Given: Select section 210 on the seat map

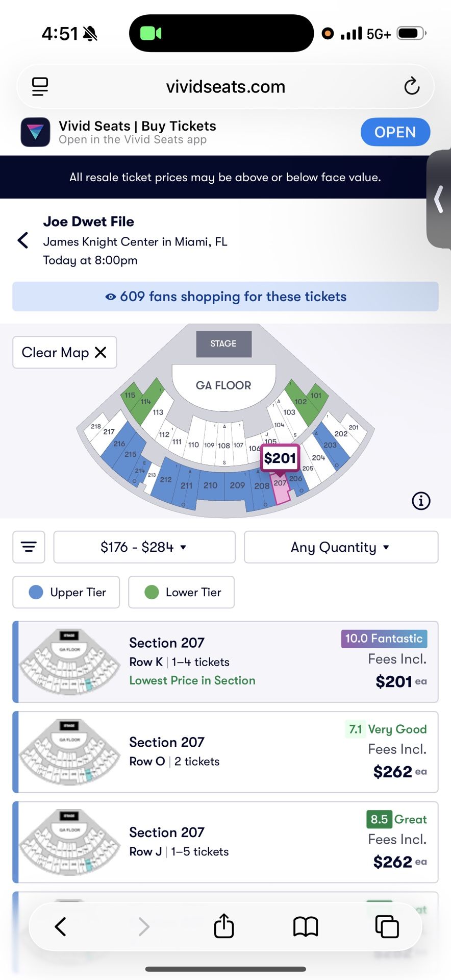Looking at the screenshot, I should click(210, 485).
